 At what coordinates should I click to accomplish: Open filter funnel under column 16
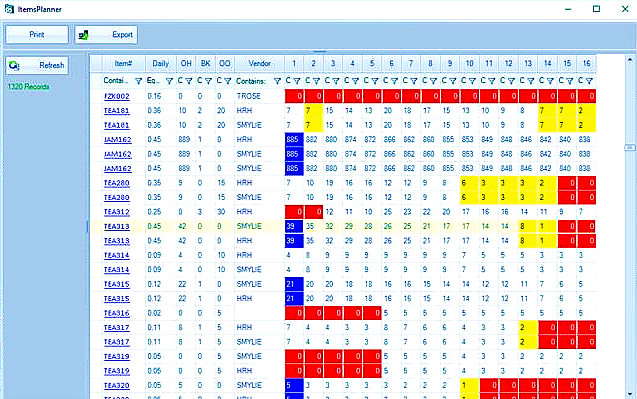[x=589, y=81]
